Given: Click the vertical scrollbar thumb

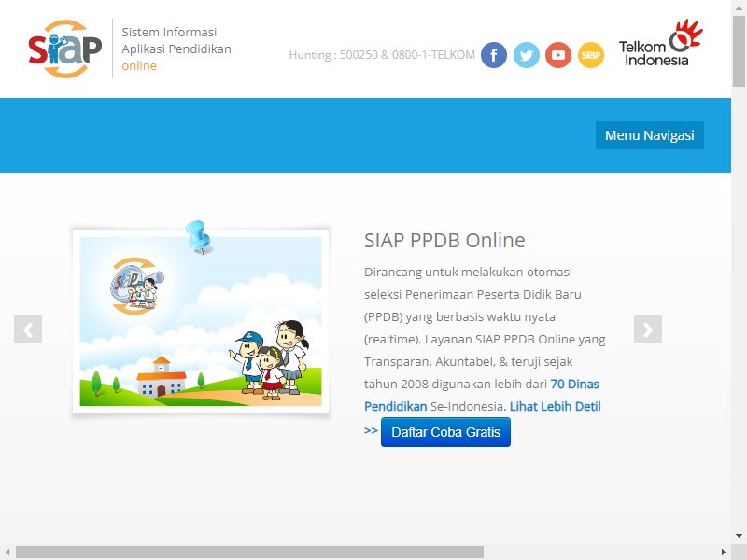Looking at the screenshot, I should coord(739,50).
